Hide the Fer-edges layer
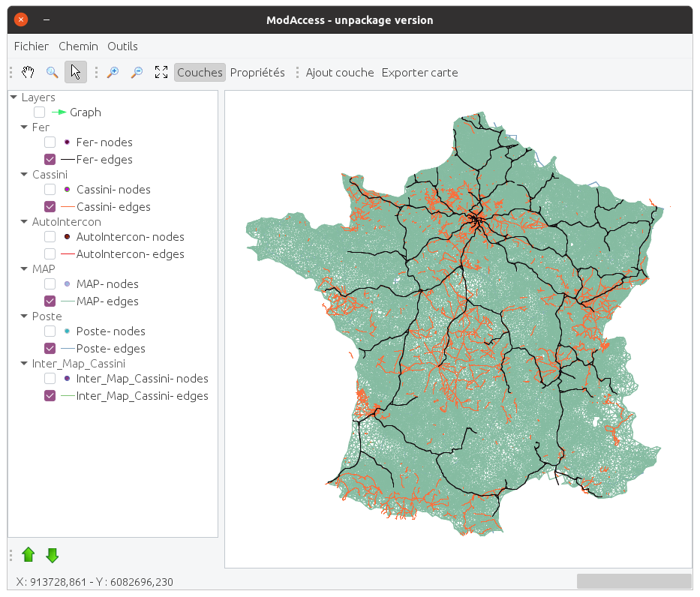 click(x=50, y=159)
